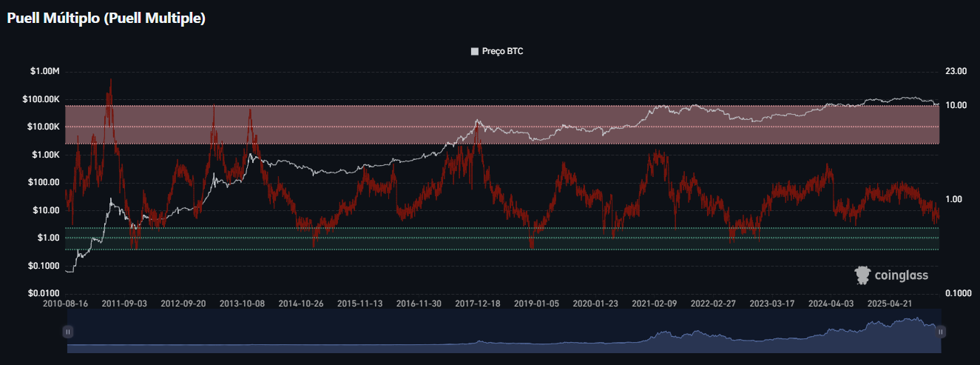980x365 pixels.
Task: Click the 0.1000 Puell axis label
Action: (959, 293)
